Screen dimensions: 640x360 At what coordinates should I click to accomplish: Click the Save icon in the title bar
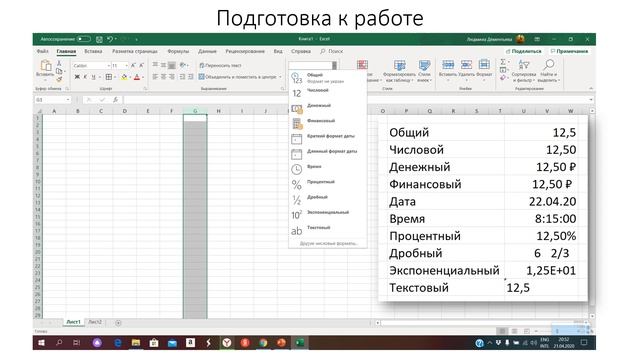(x=99, y=39)
